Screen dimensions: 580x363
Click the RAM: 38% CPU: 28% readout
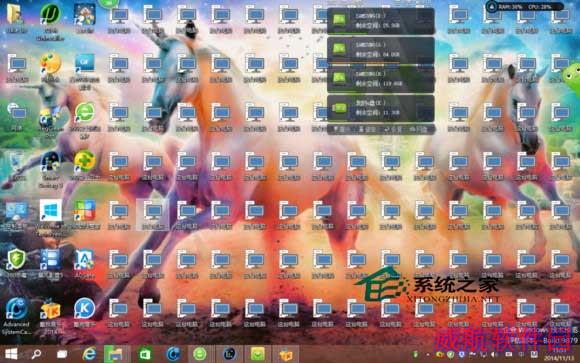(525, 7)
